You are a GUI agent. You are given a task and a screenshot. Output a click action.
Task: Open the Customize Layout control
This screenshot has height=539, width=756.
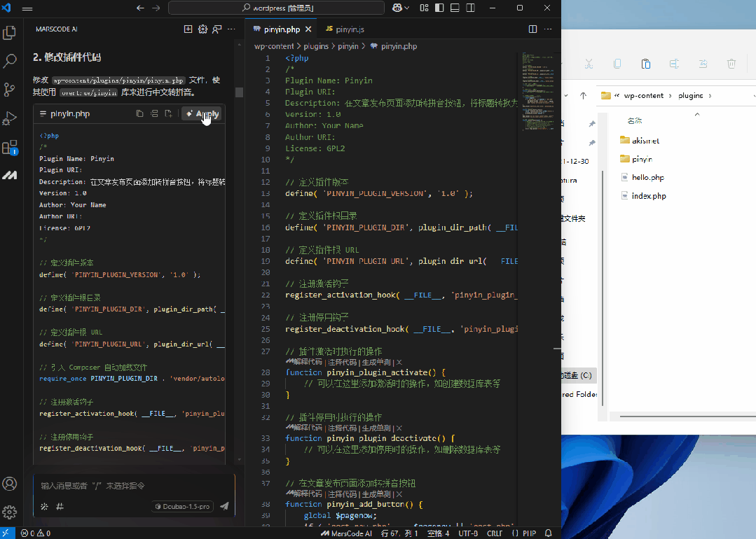[x=425, y=8]
